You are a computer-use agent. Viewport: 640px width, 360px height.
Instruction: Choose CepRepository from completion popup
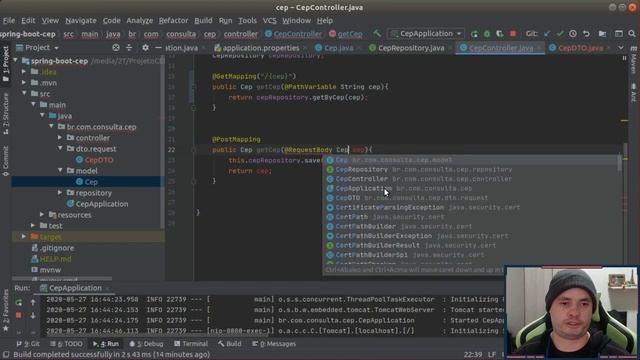click(x=471, y=169)
